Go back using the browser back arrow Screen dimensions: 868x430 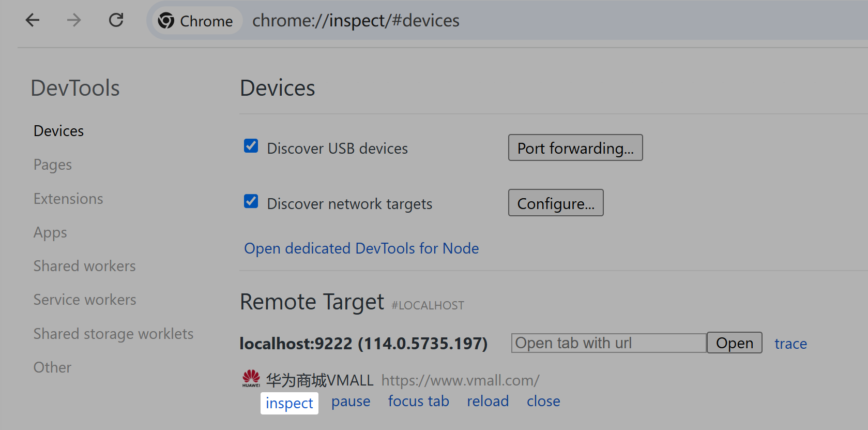pos(33,20)
